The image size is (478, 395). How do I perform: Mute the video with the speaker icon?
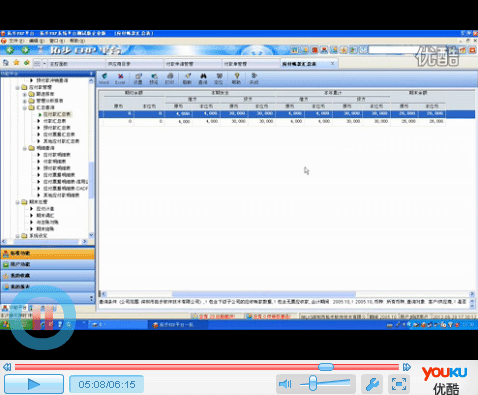(285, 384)
